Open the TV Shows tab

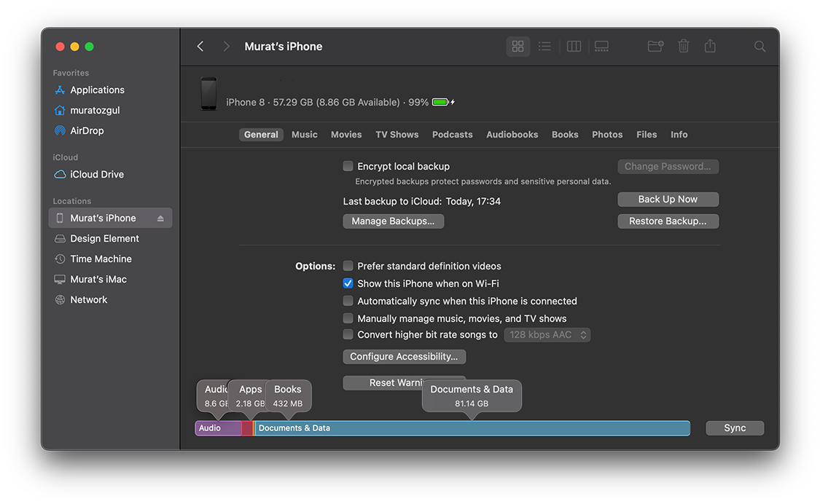(397, 134)
